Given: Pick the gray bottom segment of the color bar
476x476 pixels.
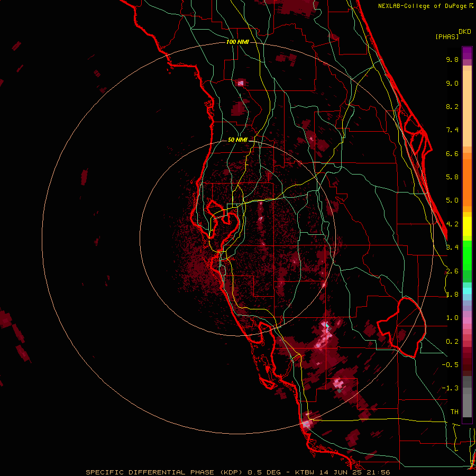Looking at the screenshot, I should [467, 406].
